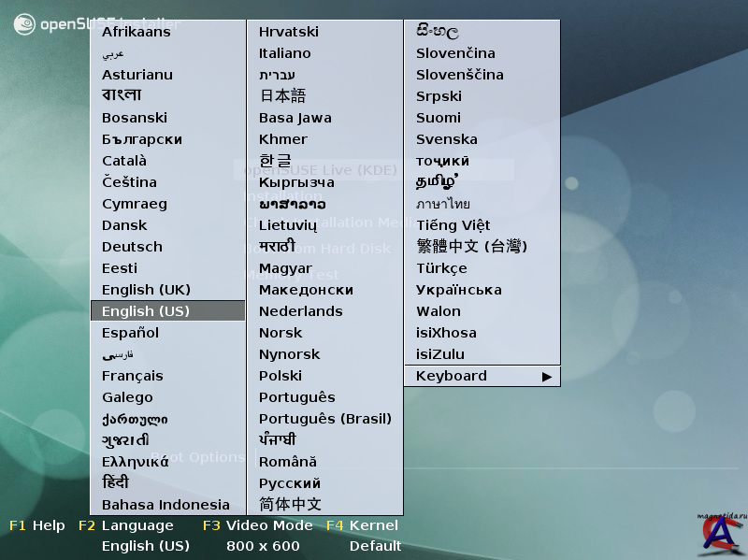The height and width of the screenshot is (560, 748).
Task: Choose Türkçe as language
Action: [441, 268]
